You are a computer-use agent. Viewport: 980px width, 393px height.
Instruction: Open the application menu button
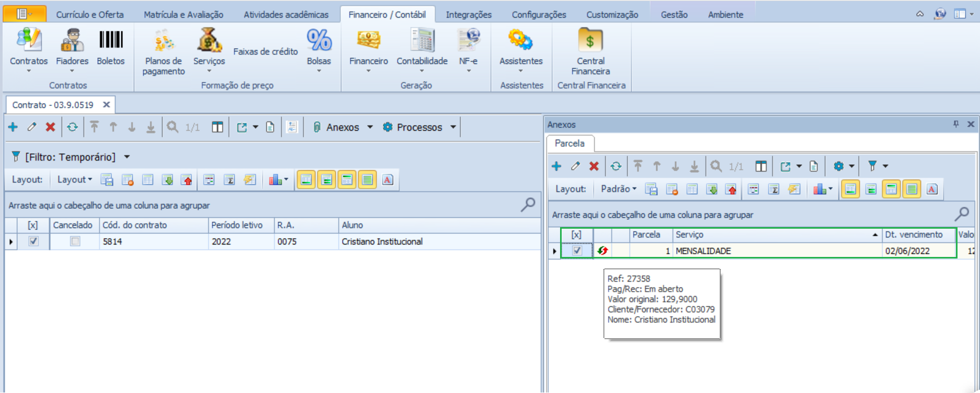24,14
